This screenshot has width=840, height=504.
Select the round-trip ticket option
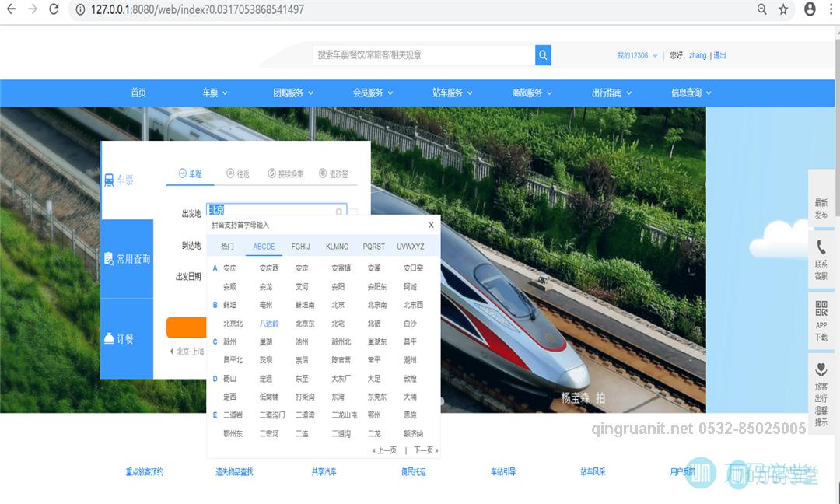pos(237,174)
